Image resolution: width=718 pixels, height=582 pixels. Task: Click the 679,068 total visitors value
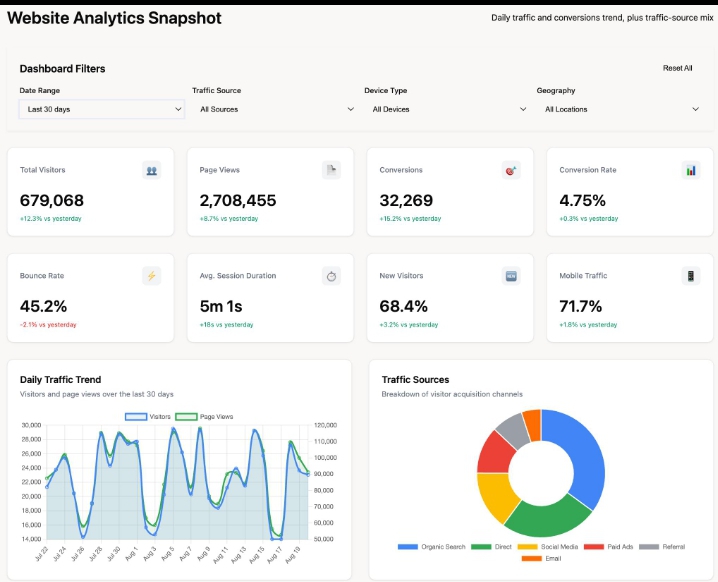(x=52, y=201)
